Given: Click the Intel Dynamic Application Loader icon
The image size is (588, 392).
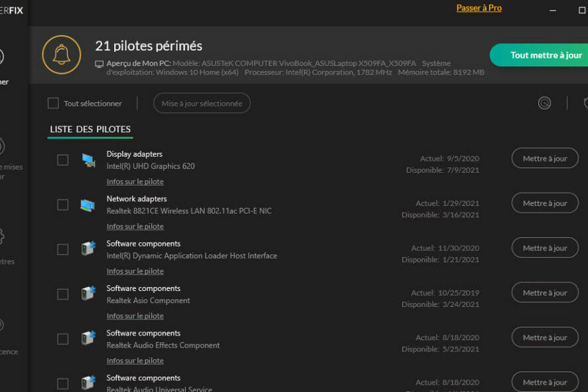Looking at the screenshot, I should pos(88,248).
